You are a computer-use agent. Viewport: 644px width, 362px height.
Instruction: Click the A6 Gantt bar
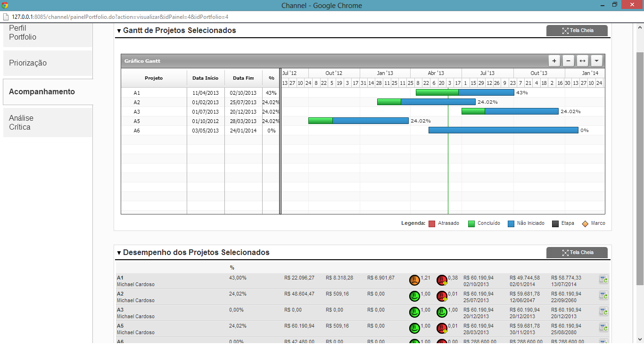point(503,130)
